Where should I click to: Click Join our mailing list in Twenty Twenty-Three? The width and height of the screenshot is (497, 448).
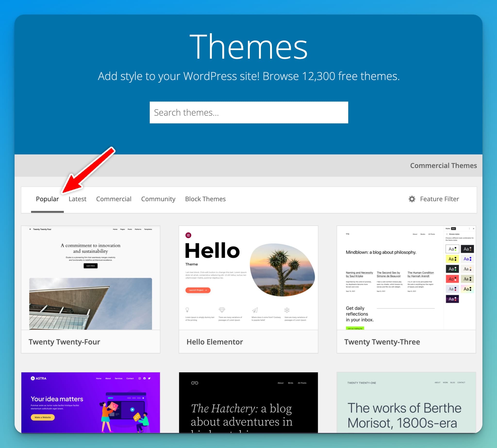[x=355, y=328]
